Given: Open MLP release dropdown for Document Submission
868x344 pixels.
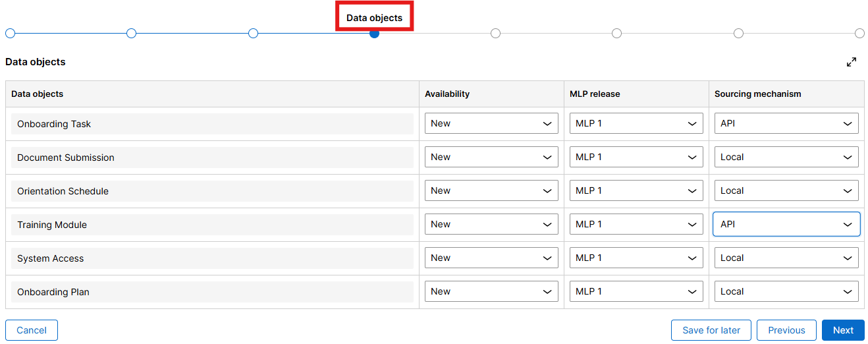Looking at the screenshot, I should [x=636, y=157].
